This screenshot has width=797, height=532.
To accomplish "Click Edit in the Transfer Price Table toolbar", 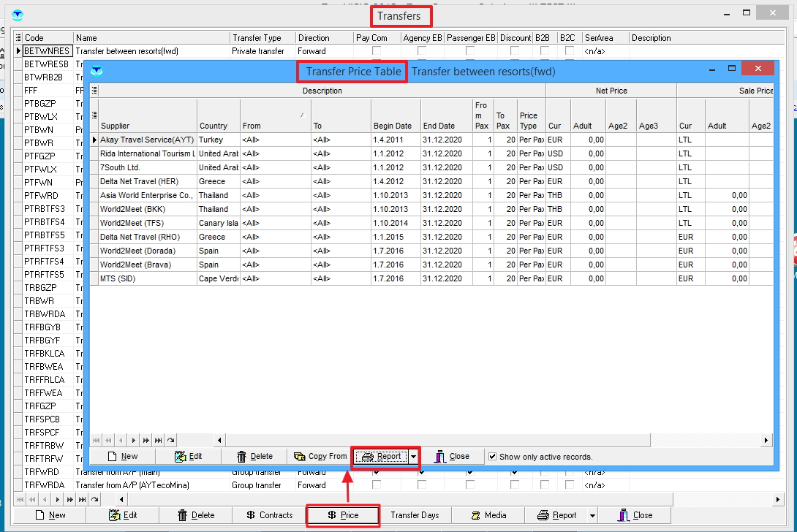I will (x=188, y=456).
